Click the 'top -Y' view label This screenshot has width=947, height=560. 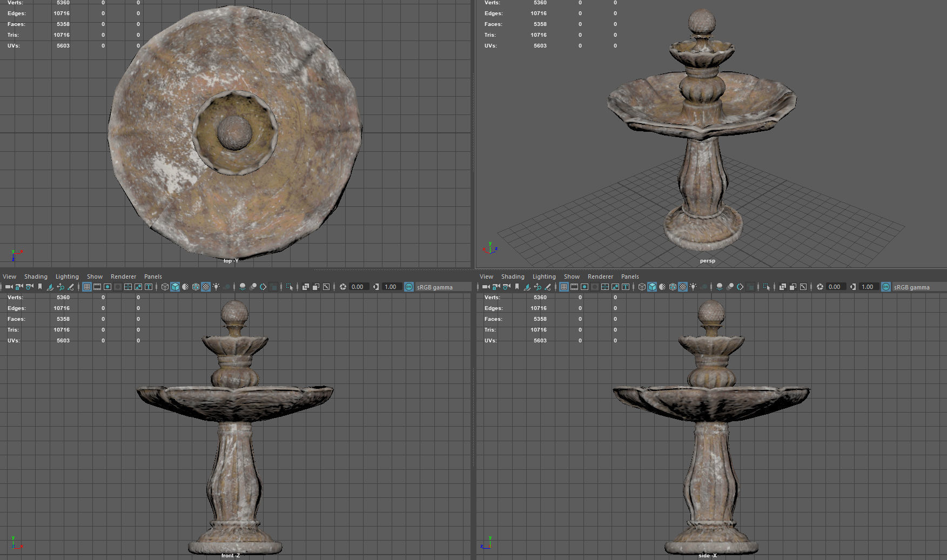point(231,261)
